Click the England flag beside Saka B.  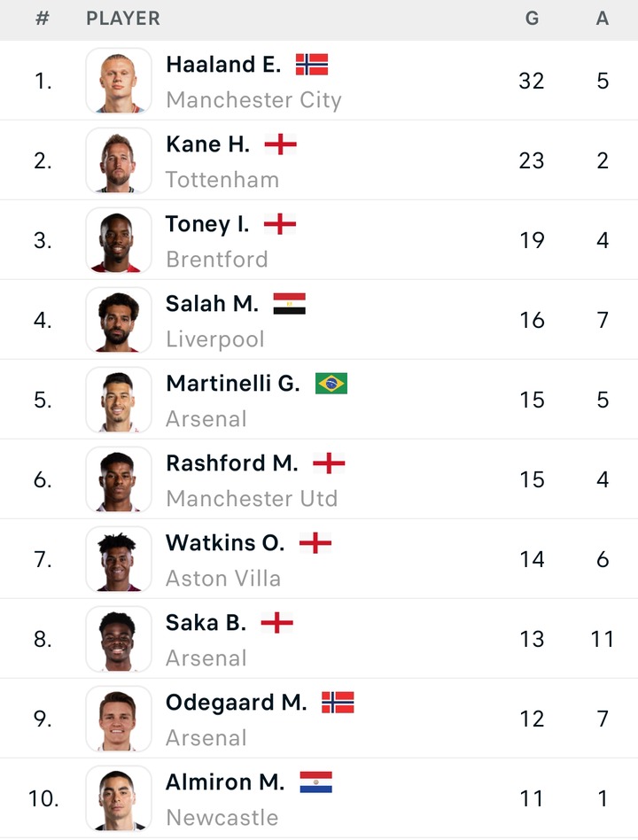pyautogui.click(x=276, y=623)
